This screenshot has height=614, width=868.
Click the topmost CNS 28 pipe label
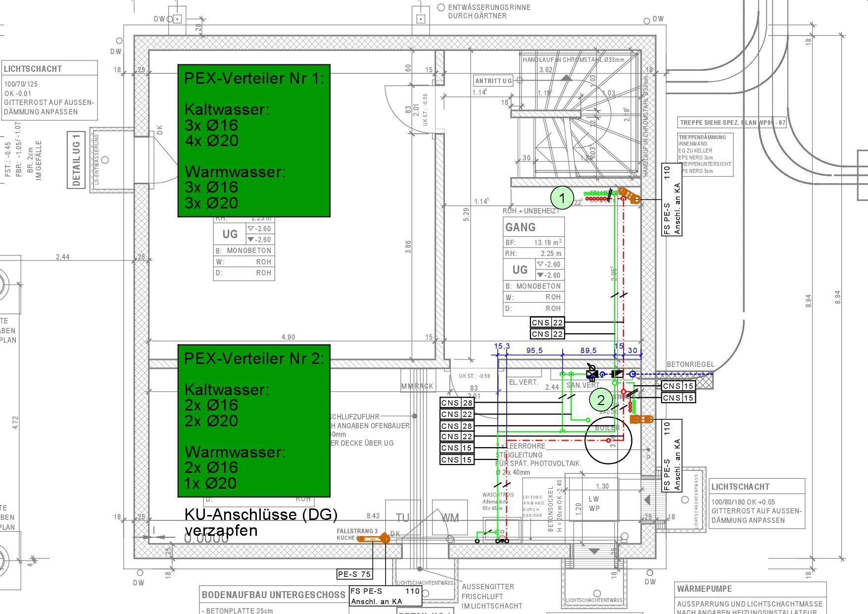457,403
